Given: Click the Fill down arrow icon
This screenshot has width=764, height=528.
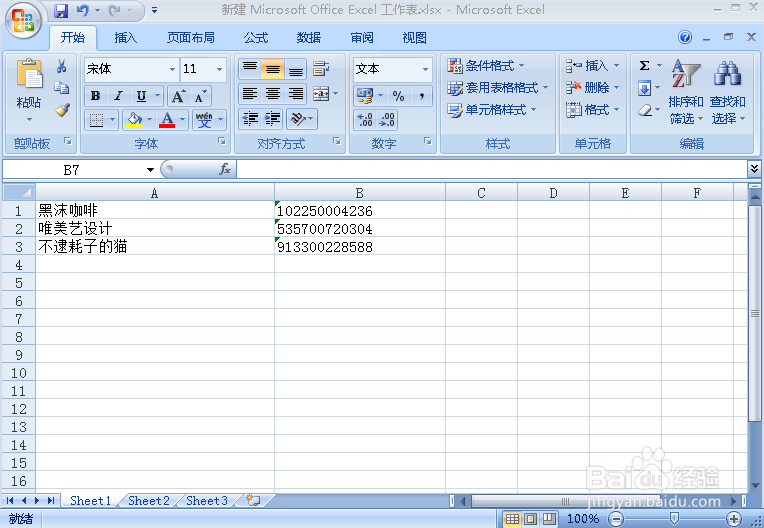Looking at the screenshot, I should [644, 88].
